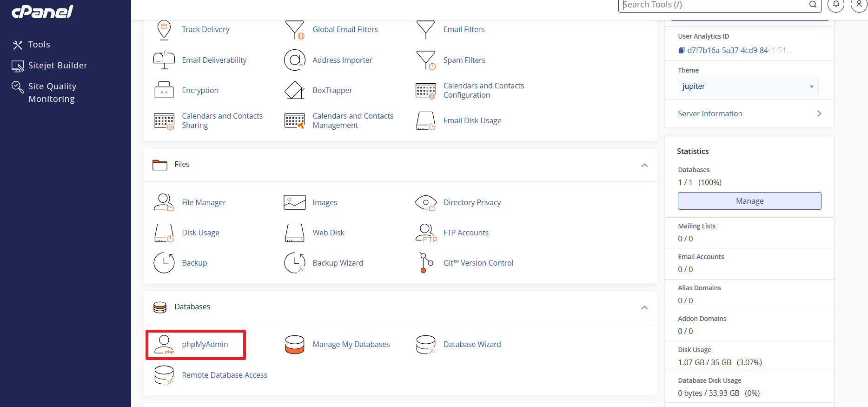Viewport: 868px width, 407px height.
Task: Click the Web Disk icon
Action: tap(295, 233)
